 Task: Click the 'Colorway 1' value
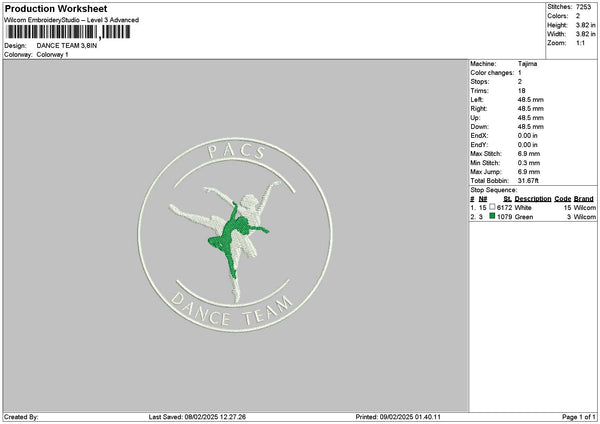tap(52, 55)
